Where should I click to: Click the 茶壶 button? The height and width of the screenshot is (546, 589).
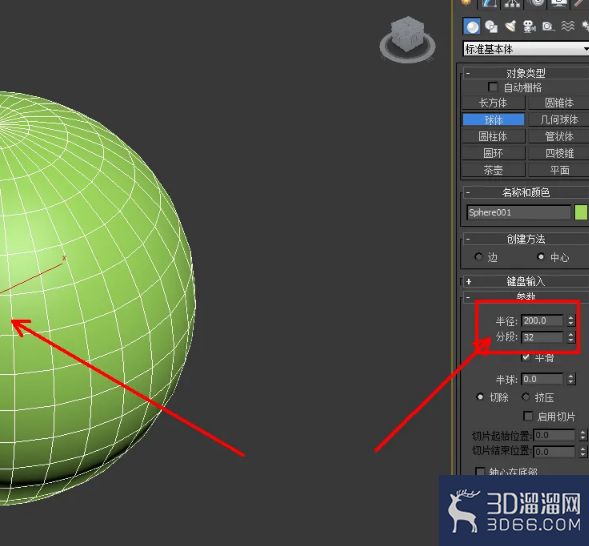coord(493,170)
